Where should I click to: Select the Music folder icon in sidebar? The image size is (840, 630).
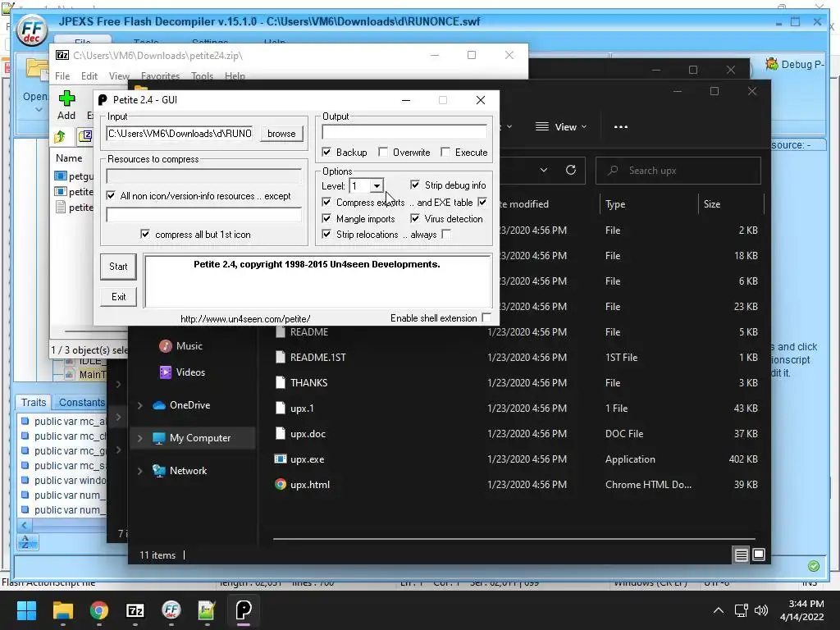(x=166, y=346)
